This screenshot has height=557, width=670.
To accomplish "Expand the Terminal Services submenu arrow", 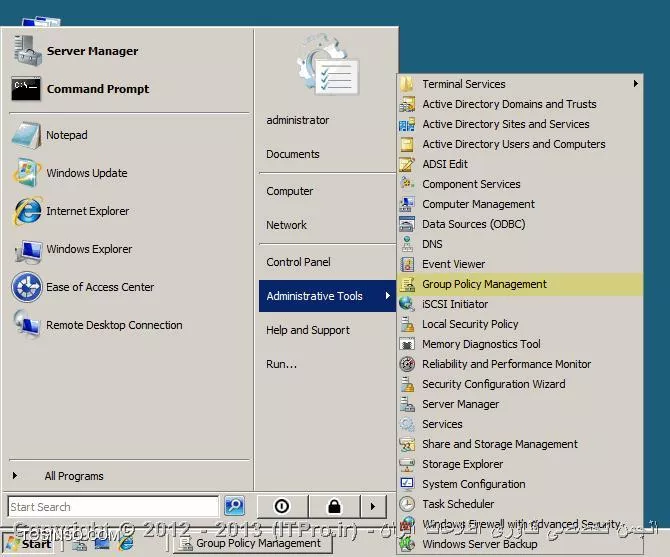I will click(x=636, y=84).
